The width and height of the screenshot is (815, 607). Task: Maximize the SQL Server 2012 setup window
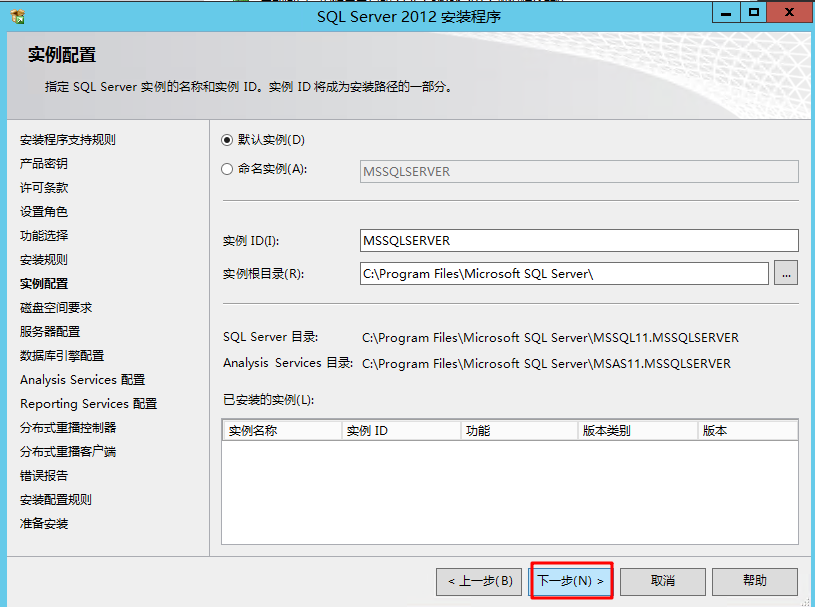[753, 12]
